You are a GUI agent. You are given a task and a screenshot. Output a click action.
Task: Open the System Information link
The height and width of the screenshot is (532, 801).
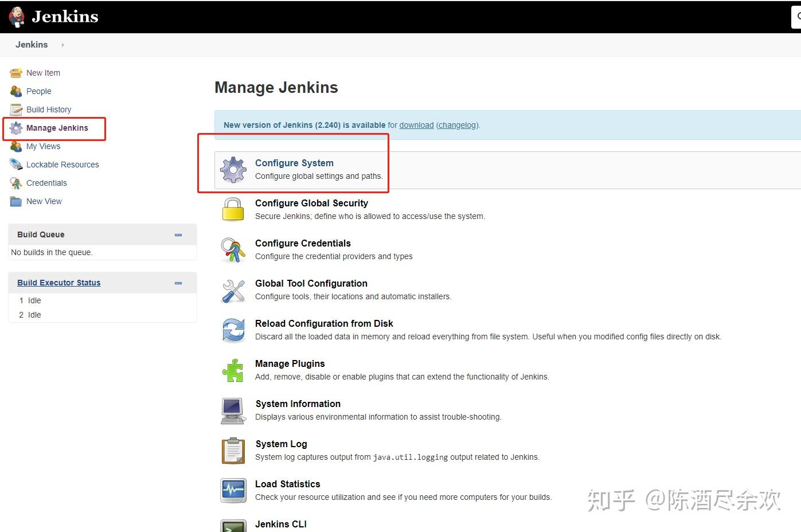coord(298,404)
